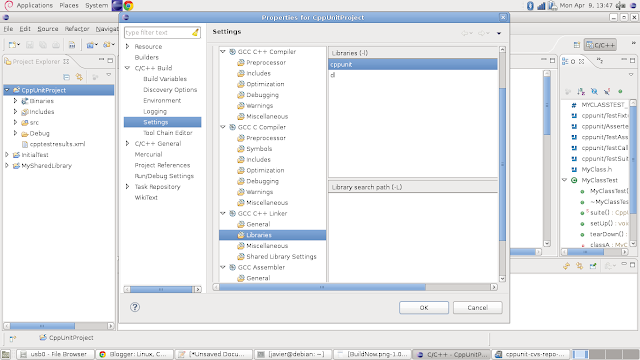Select MyClassTest in the Outline view
This screenshot has height=360, width=640.
599,180
